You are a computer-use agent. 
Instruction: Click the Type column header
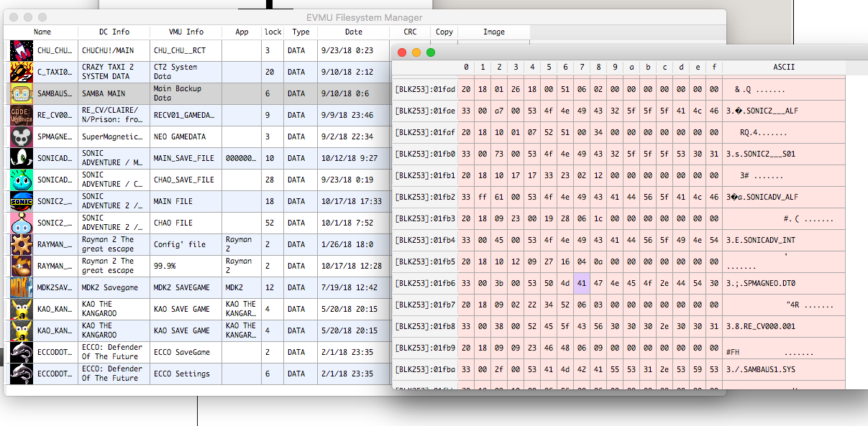(x=301, y=32)
